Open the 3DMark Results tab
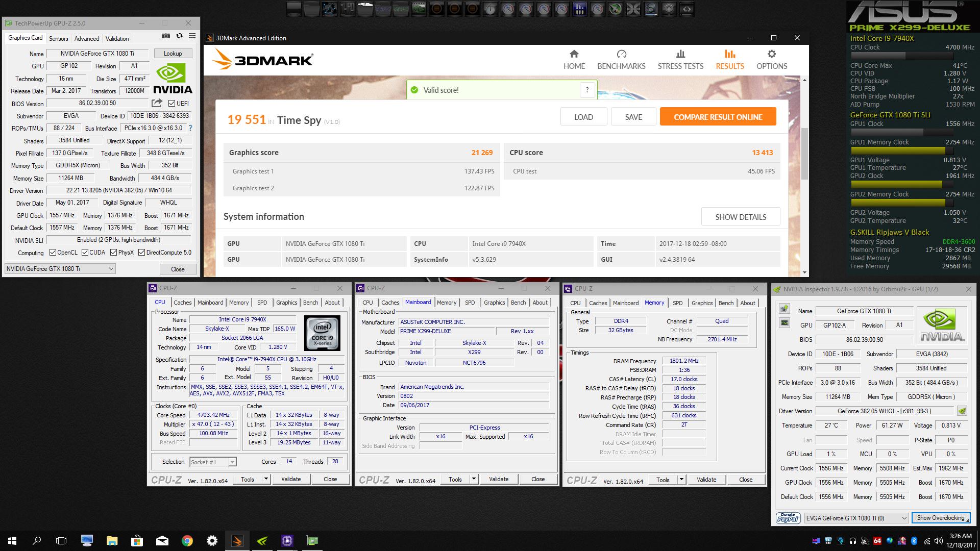 (x=730, y=59)
